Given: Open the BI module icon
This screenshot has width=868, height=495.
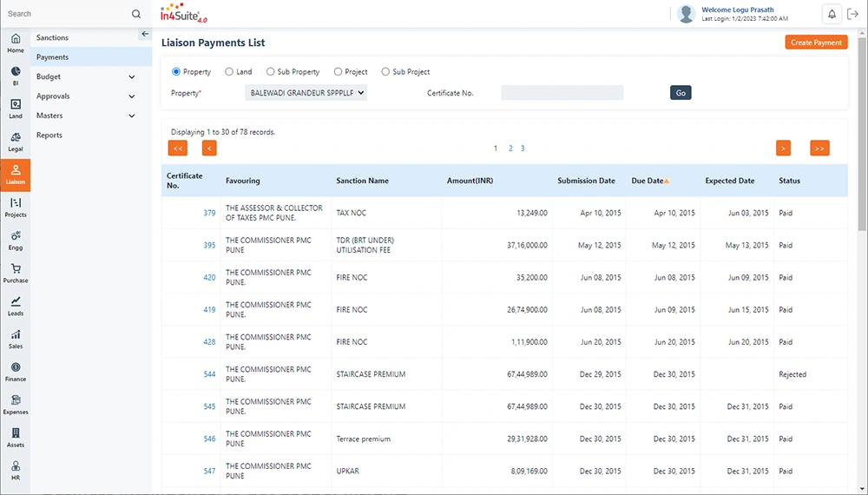Looking at the screenshot, I should click(16, 76).
